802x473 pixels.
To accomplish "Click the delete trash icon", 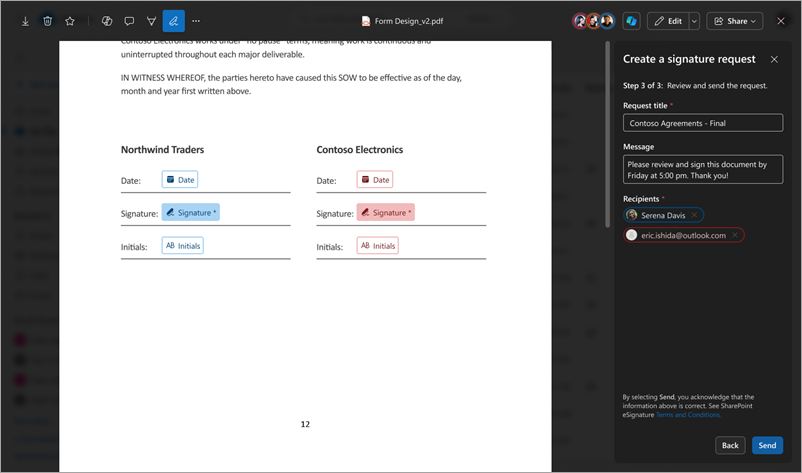I will click(48, 21).
